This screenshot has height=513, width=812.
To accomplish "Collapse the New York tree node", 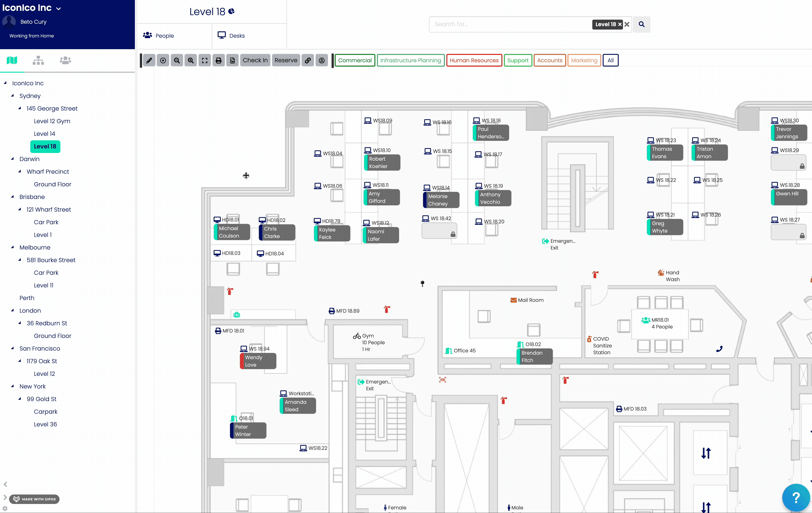I will click(x=12, y=386).
